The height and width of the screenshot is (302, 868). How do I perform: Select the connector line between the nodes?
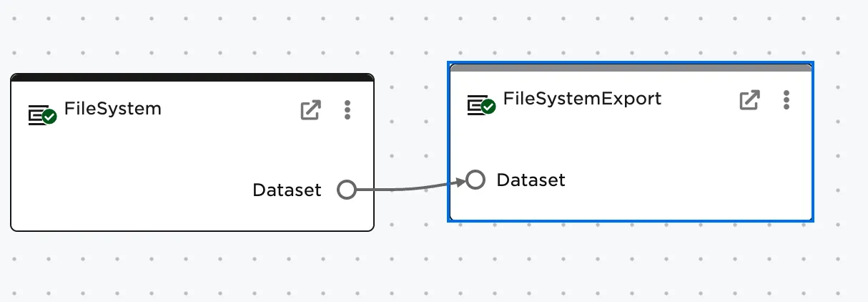pyautogui.click(x=408, y=189)
